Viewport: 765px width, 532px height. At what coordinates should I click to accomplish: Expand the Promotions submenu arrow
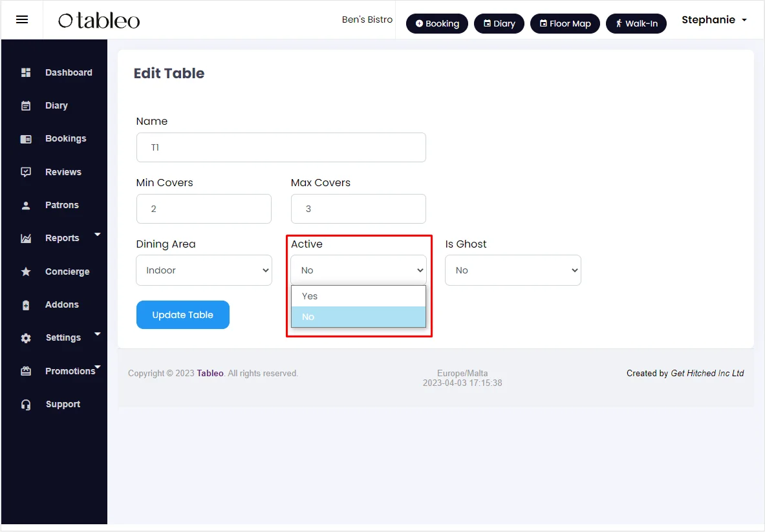pos(98,367)
